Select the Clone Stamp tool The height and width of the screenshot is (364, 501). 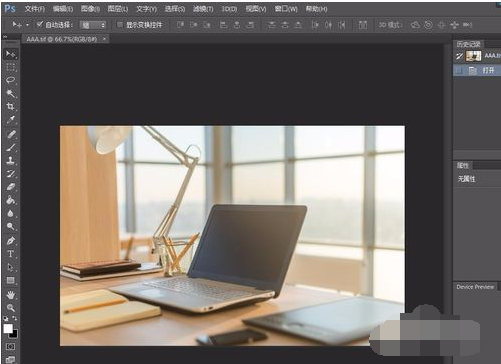(x=11, y=160)
